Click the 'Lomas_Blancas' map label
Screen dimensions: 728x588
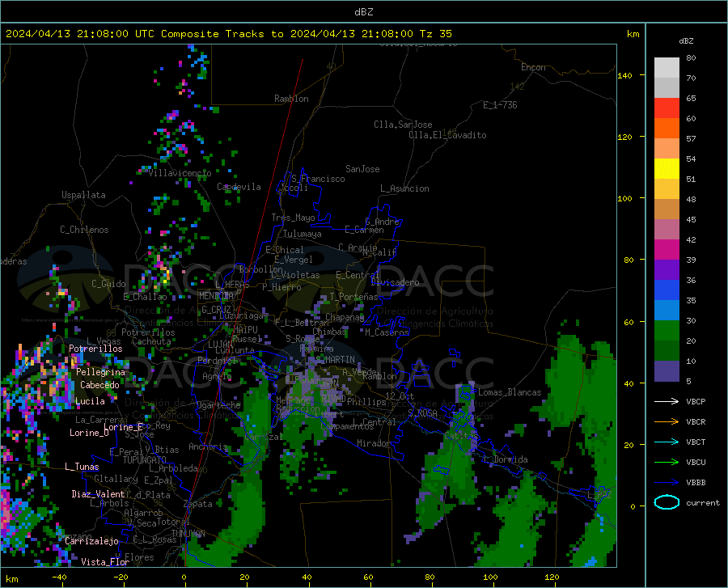click(x=510, y=392)
